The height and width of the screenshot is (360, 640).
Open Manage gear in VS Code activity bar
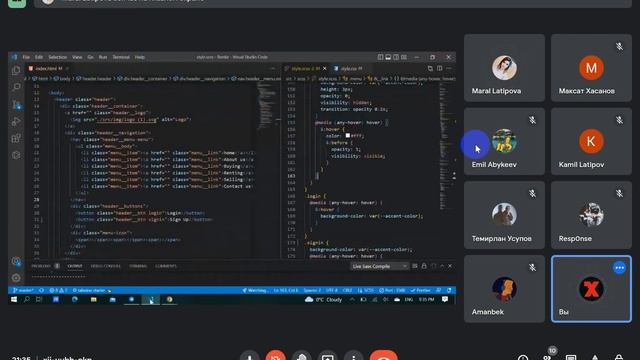point(16,278)
